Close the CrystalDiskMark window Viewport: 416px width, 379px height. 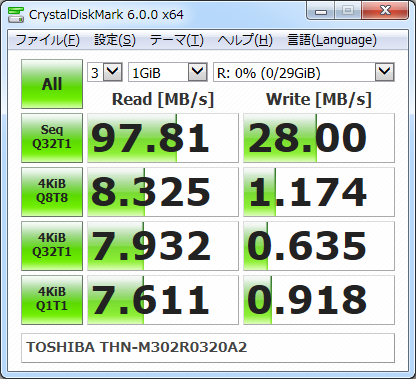[x=386, y=11]
